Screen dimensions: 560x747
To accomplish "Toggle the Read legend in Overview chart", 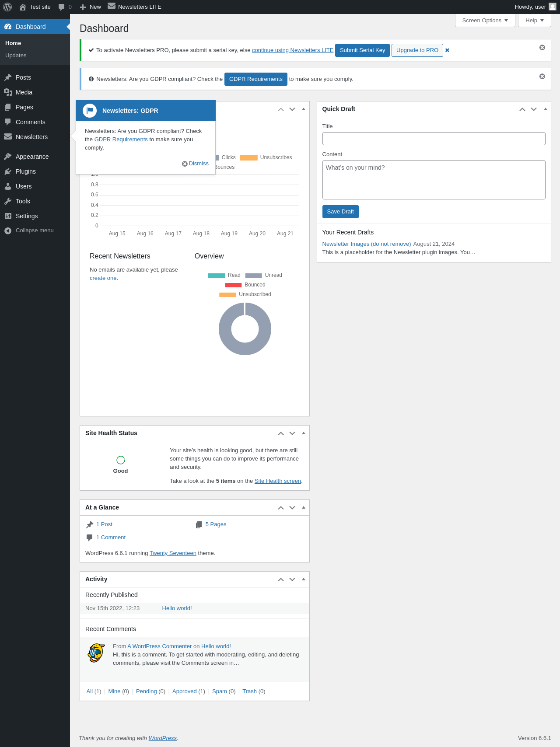I will [x=224, y=275].
